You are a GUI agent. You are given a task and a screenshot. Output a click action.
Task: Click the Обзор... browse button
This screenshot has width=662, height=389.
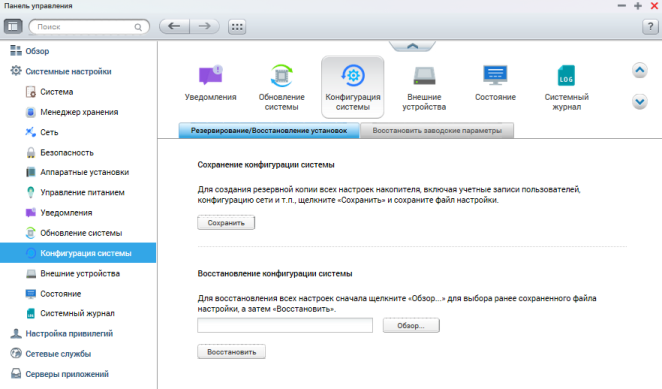[411, 326]
